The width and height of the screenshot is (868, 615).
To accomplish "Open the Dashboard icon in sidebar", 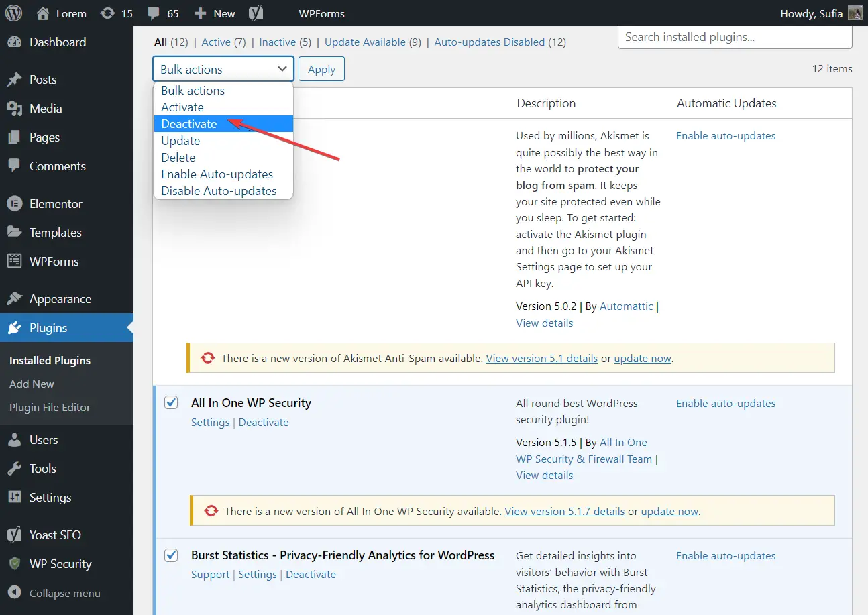I will click(14, 42).
